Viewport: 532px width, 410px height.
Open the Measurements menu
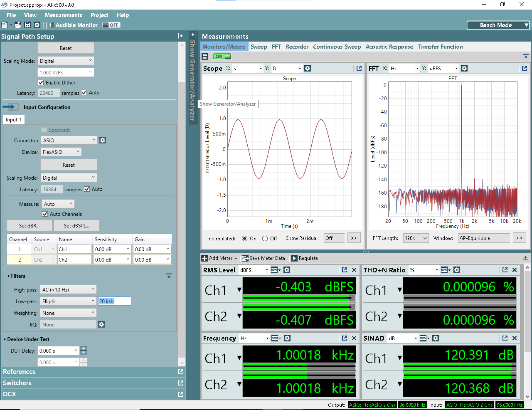point(64,15)
